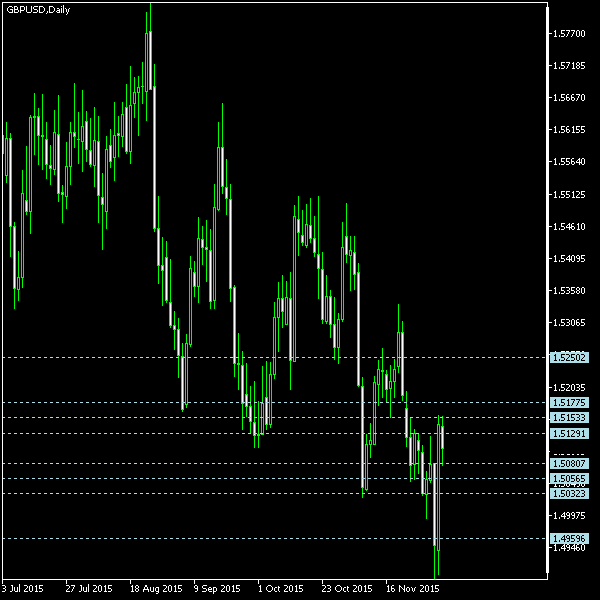Click the 1.53065 price axis label

click(569, 323)
